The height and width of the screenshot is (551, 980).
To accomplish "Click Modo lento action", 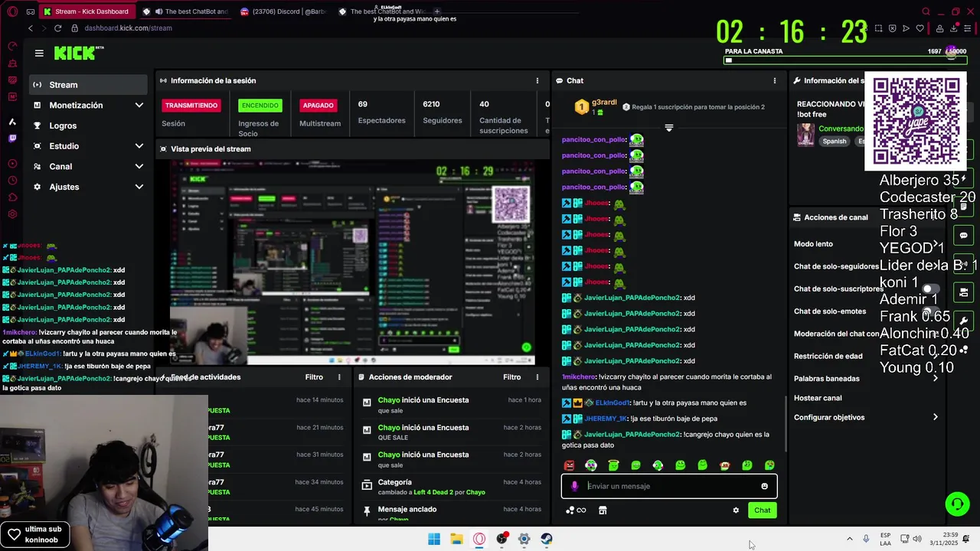I will coord(813,244).
